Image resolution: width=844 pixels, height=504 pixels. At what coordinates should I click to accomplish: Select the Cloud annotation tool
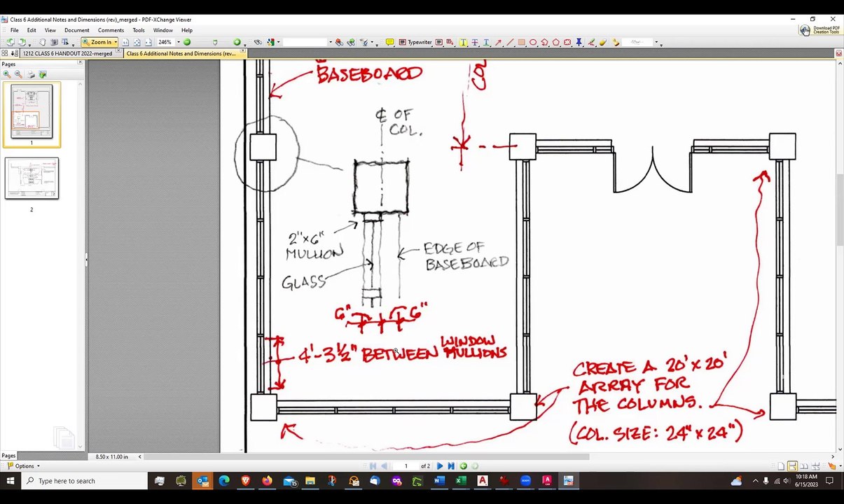[567, 42]
